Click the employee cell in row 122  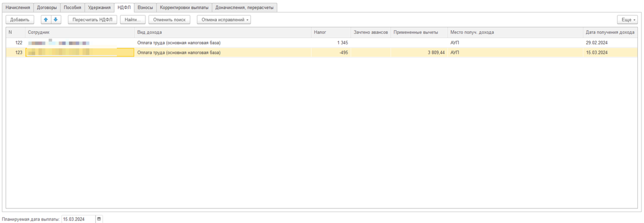[x=80, y=43]
